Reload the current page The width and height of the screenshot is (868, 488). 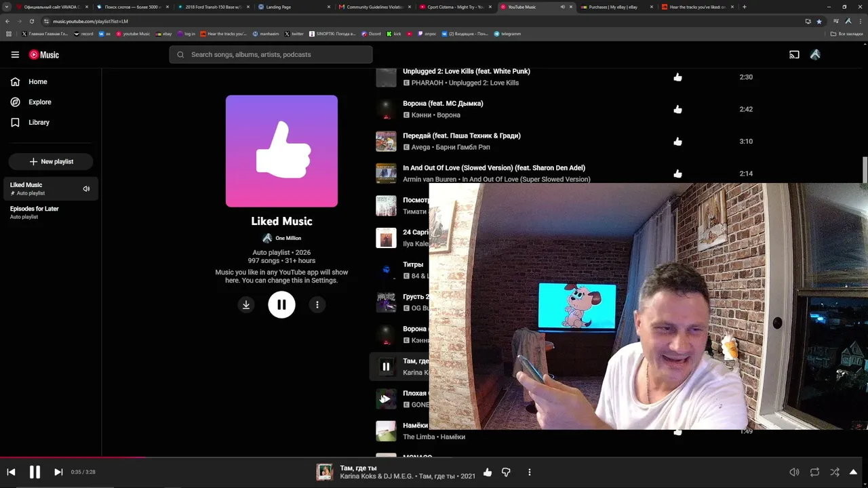[31, 21]
